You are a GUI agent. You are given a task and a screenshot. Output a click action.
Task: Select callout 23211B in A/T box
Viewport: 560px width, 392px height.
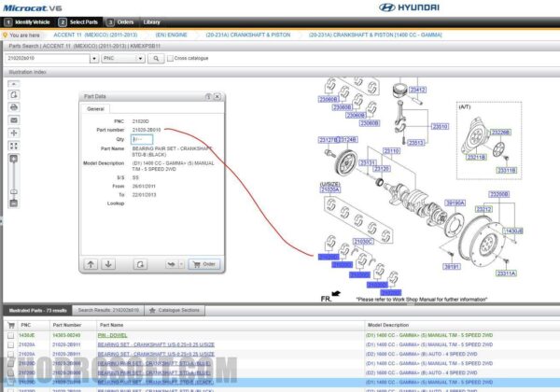coord(476,157)
